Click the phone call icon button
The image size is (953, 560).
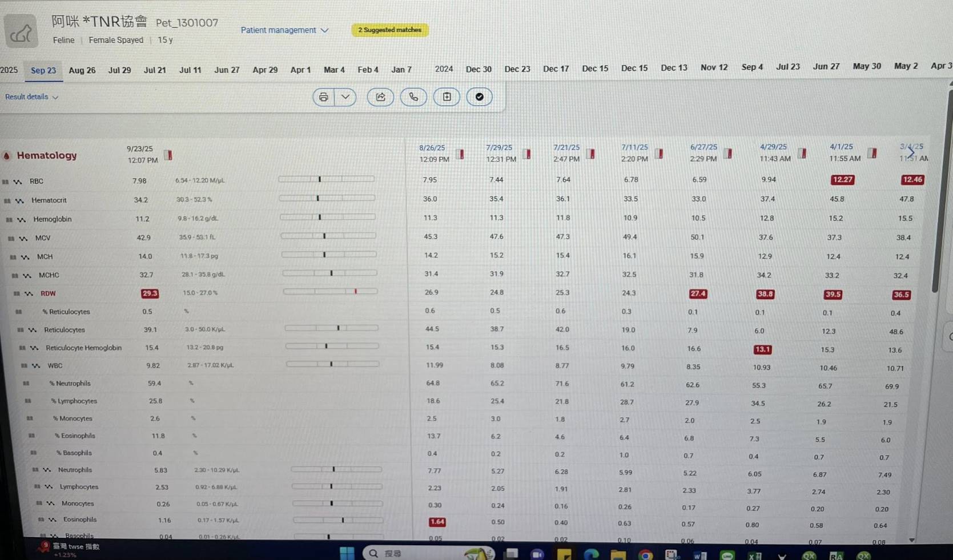pos(413,97)
